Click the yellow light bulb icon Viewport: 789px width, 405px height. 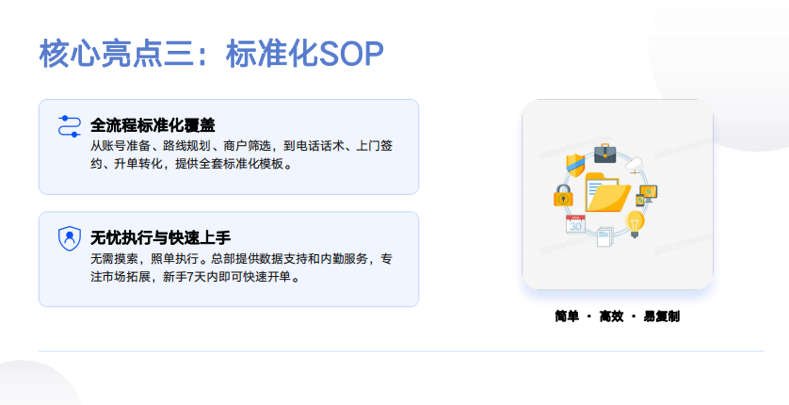pyautogui.click(x=634, y=223)
